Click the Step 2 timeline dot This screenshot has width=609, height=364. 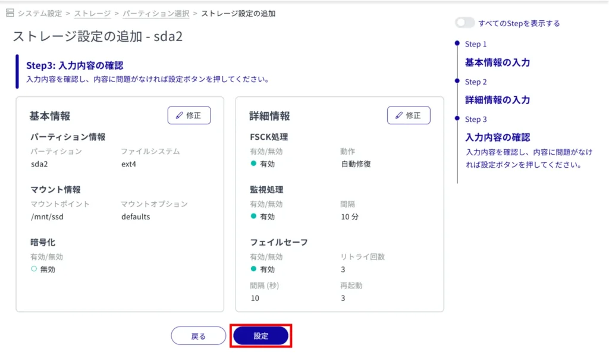coord(457,81)
